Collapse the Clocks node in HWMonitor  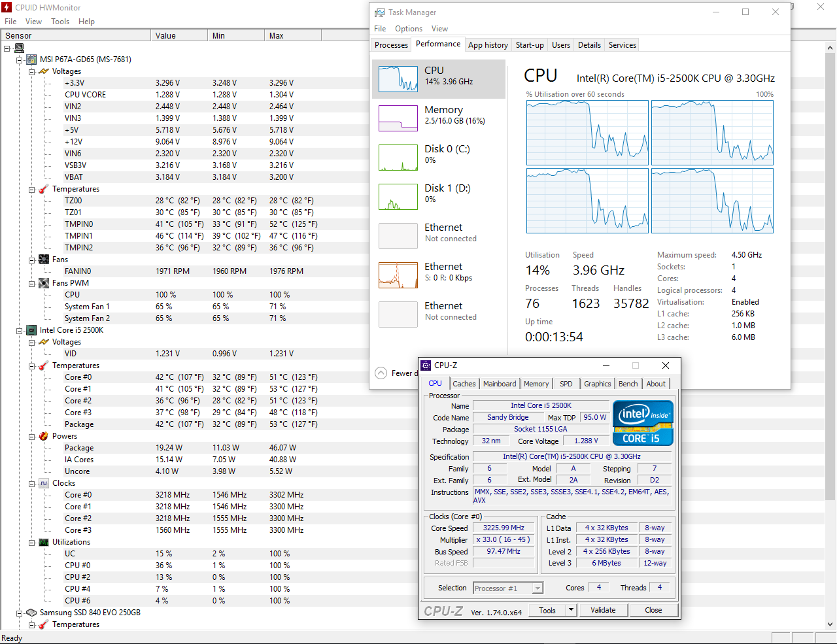coord(32,483)
